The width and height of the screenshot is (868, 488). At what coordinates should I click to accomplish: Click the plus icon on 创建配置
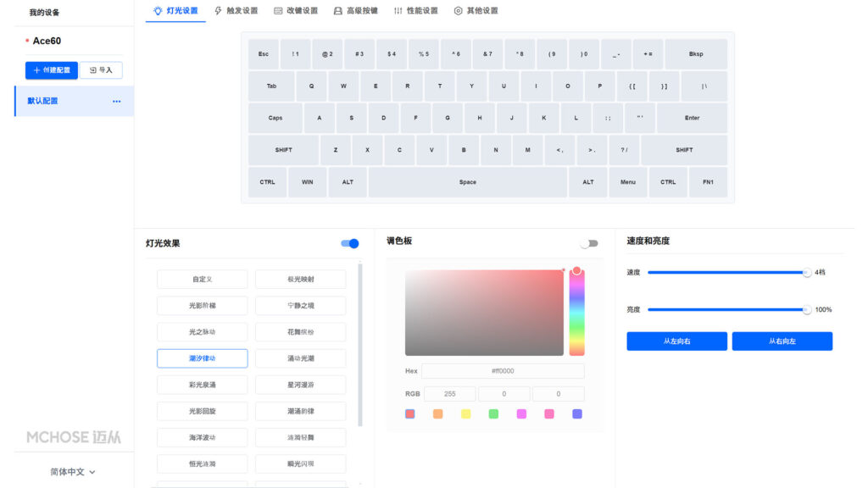click(x=36, y=70)
